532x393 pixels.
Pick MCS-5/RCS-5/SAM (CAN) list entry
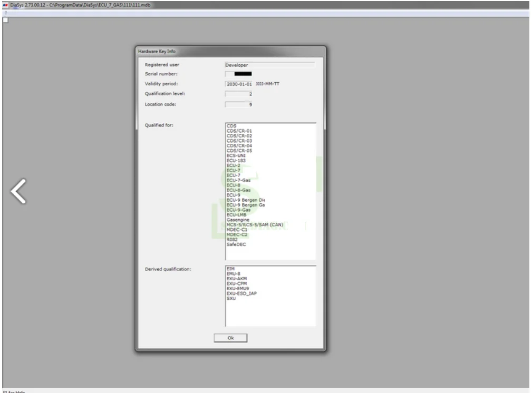point(255,224)
